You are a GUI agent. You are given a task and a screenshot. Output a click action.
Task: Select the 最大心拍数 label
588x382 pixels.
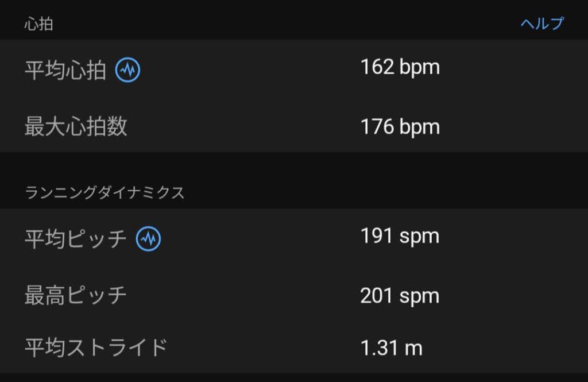75,126
